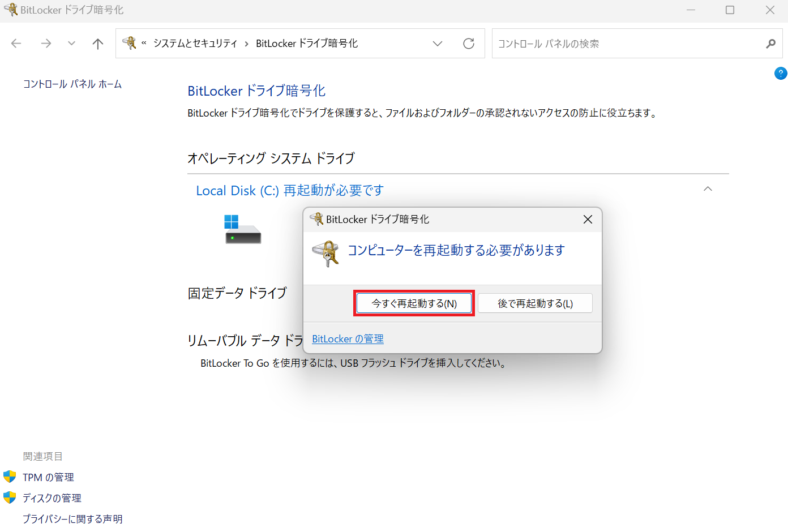Open コントロール パネル ホーム link
The image size is (788, 532).
[72, 84]
